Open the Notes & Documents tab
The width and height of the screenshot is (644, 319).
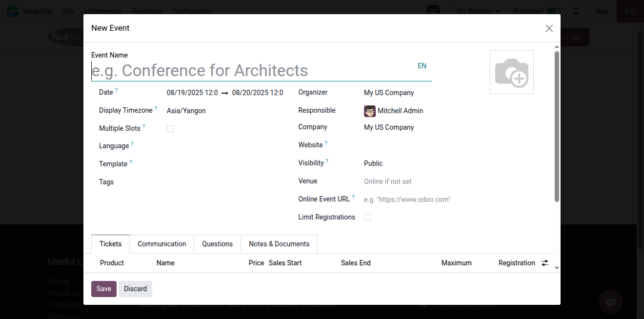279,244
